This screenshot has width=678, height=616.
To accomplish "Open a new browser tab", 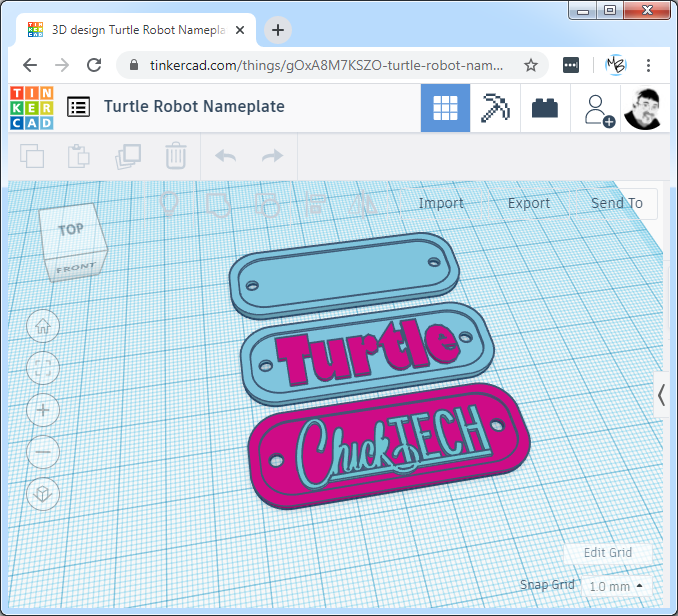I will coord(278,30).
